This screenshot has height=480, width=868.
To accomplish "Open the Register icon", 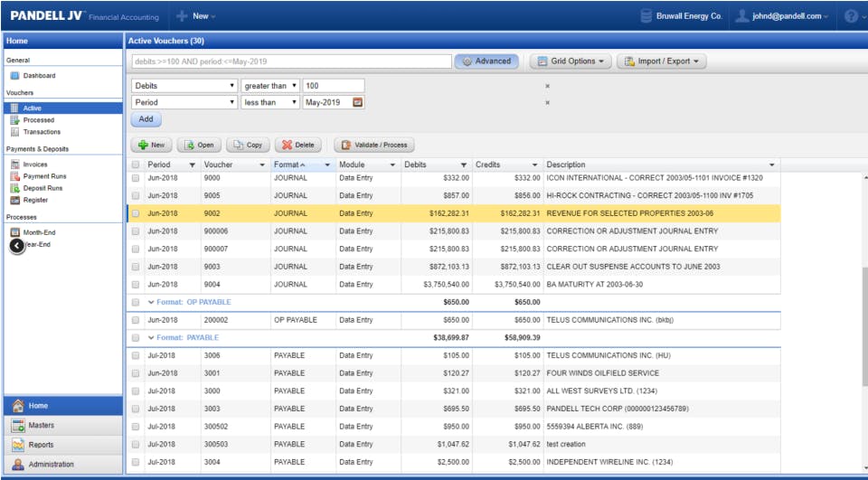I will click(15, 200).
